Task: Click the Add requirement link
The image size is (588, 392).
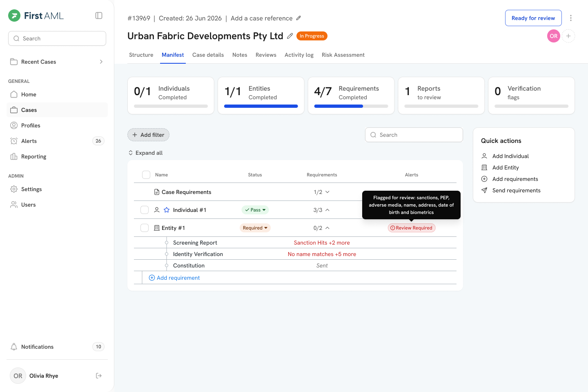Action: tap(174, 278)
